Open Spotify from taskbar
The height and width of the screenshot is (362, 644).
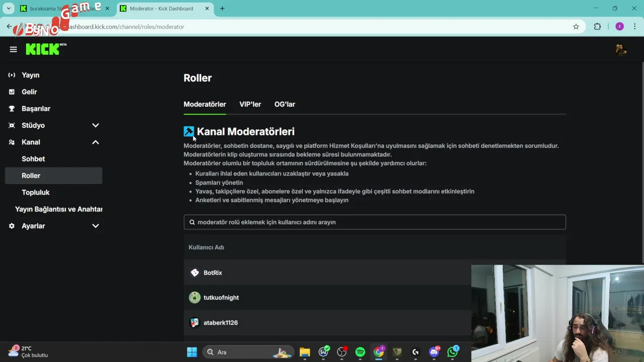360,352
